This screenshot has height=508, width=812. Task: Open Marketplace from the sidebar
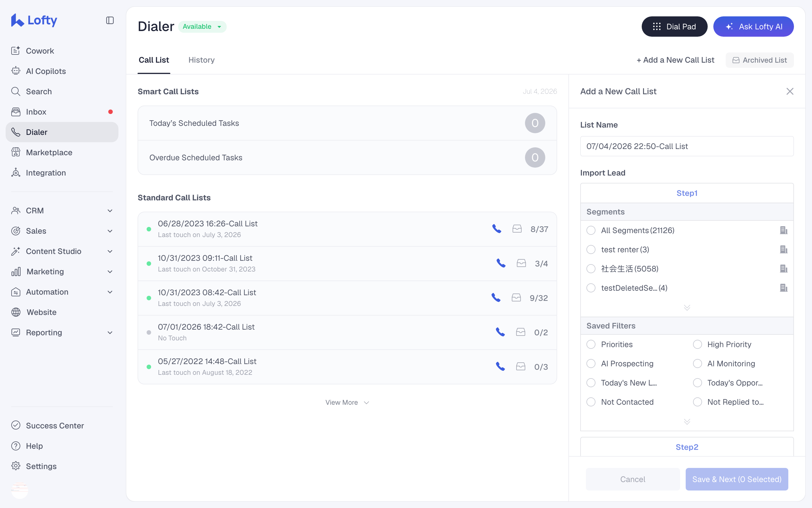[x=62, y=152]
